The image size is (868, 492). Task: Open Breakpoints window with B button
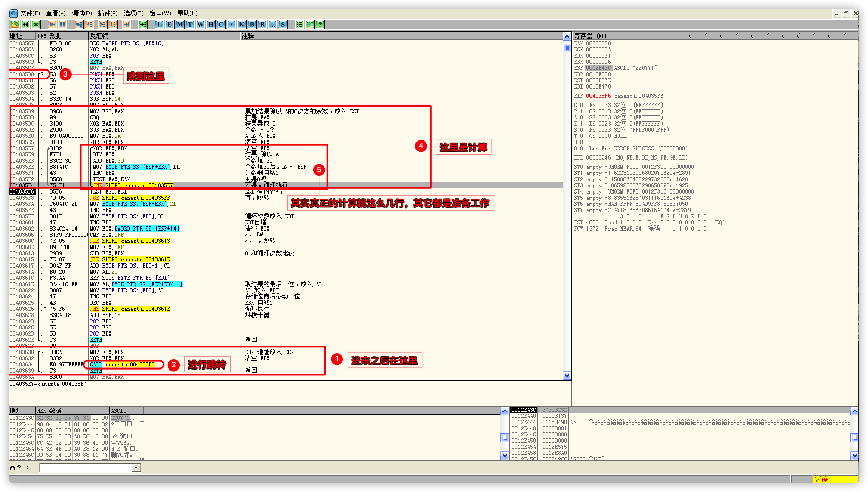tap(252, 24)
